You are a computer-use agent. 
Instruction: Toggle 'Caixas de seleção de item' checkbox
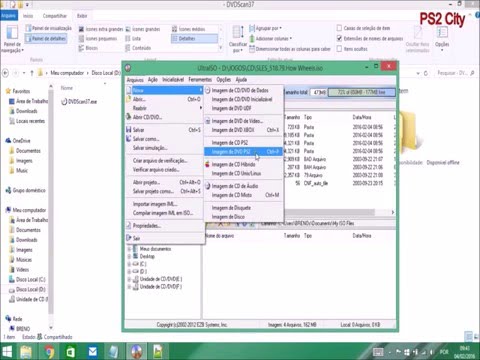click(339, 28)
